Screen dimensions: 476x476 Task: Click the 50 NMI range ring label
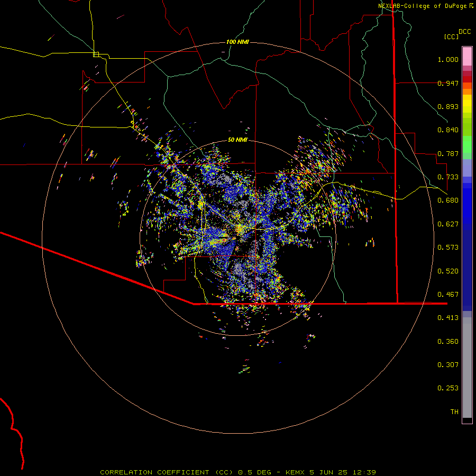tap(237, 140)
